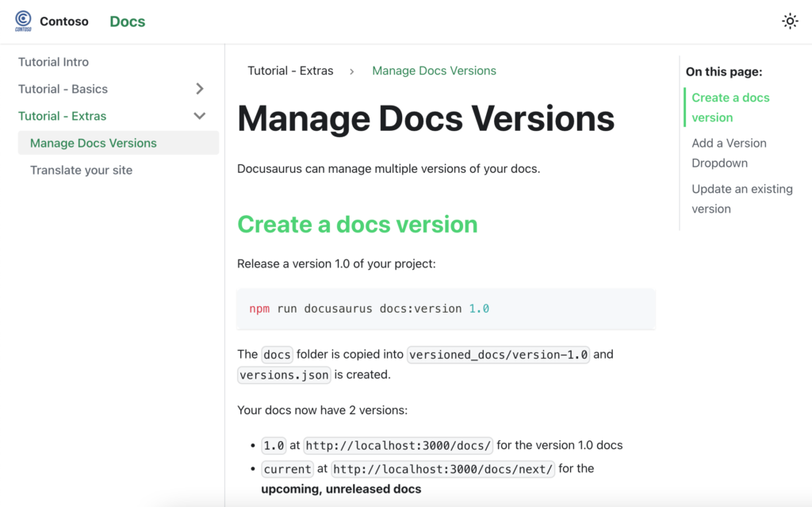Click the versions.json inline code

[284, 374]
